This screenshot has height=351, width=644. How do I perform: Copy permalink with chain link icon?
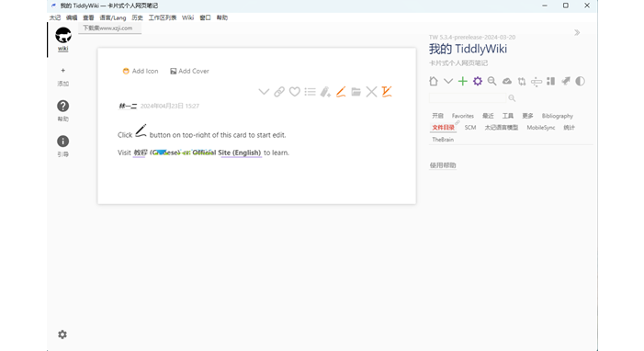point(279,92)
